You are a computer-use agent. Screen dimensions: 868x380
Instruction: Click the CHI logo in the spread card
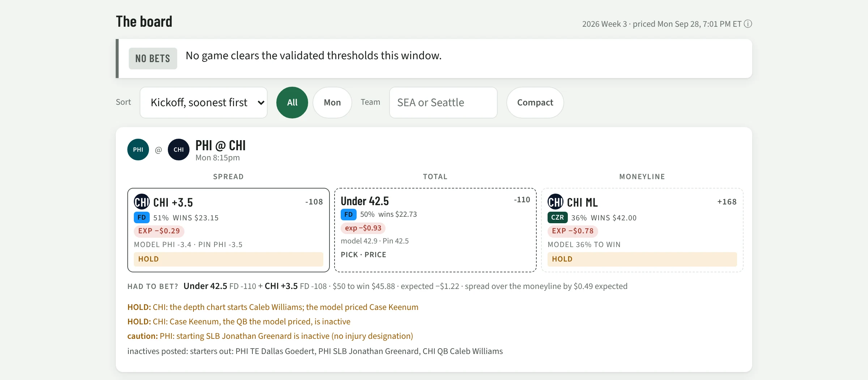142,202
